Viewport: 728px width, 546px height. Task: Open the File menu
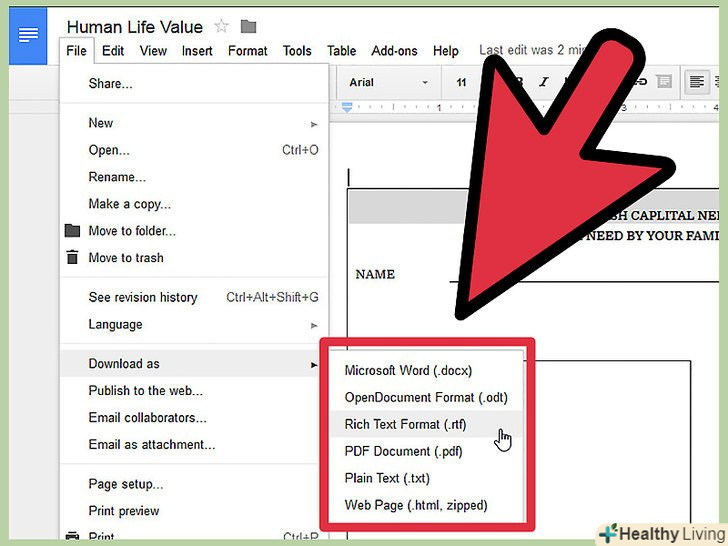coord(77,51)
